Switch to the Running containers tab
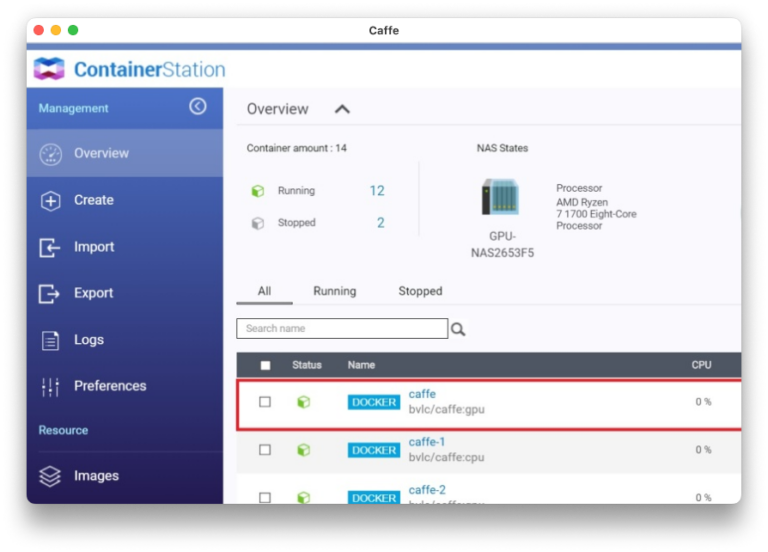 (335, 291)
